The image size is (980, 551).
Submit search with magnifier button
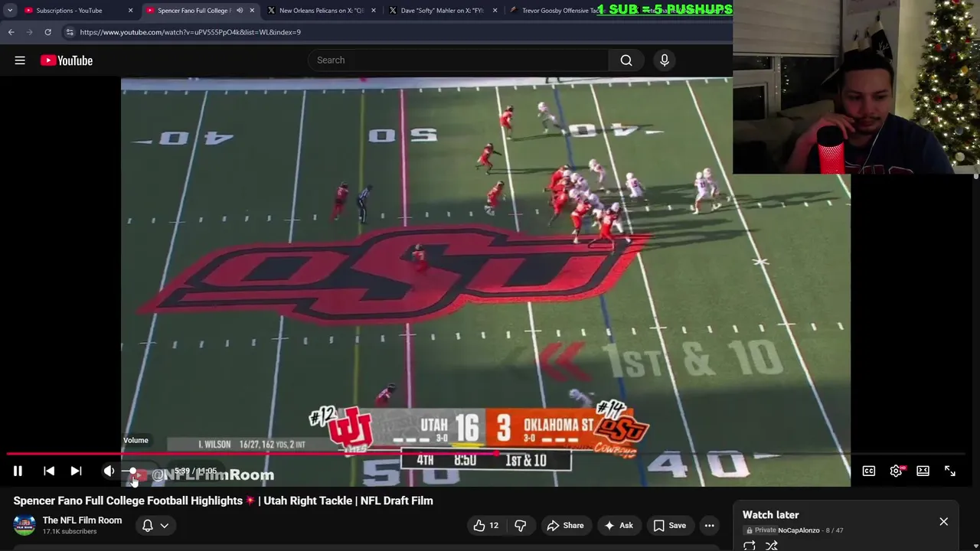point(626,60)
